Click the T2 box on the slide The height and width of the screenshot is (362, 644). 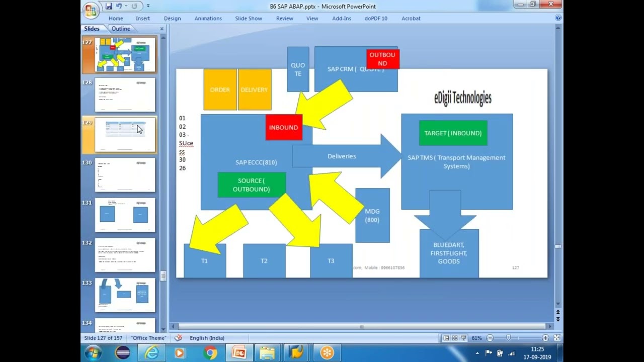click(264, 260)
